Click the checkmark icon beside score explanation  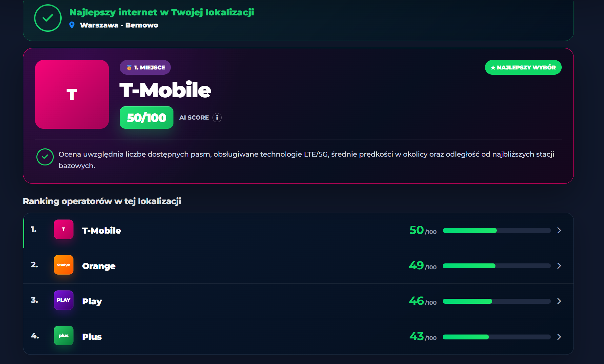coord(45,157)
